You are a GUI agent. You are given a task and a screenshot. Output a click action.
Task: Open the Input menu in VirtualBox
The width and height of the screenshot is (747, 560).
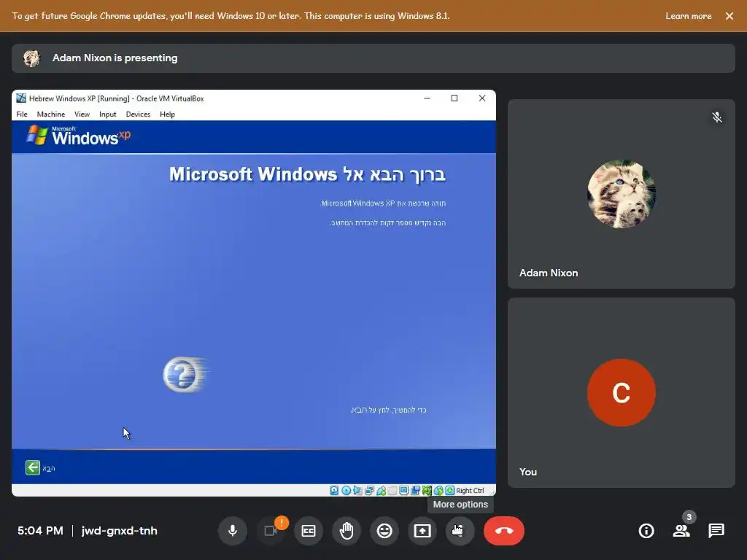[108, 114]
